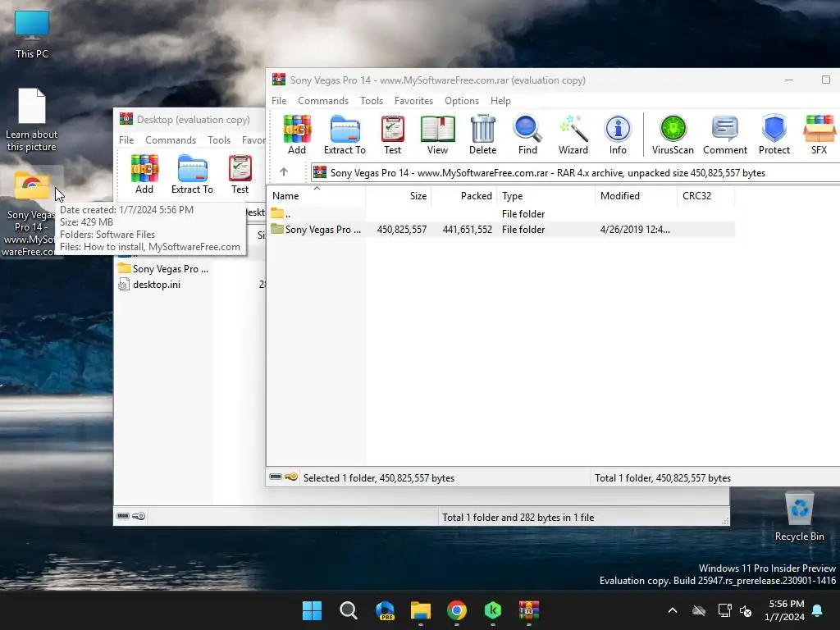The width and height of the screenshot is (840, 630).
Task: Select the Recycle Bin icon
Action: (x=799, y=517)
